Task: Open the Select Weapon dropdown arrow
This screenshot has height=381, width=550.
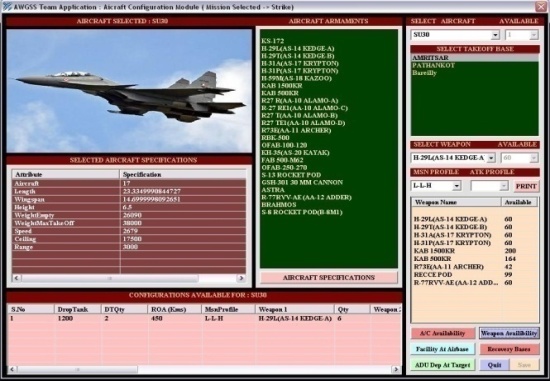Action: click(x=491, y=158)
